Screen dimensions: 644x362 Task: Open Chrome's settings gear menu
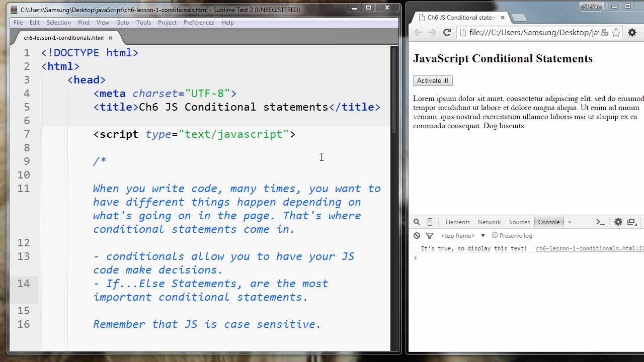click(x=632, y=32)
